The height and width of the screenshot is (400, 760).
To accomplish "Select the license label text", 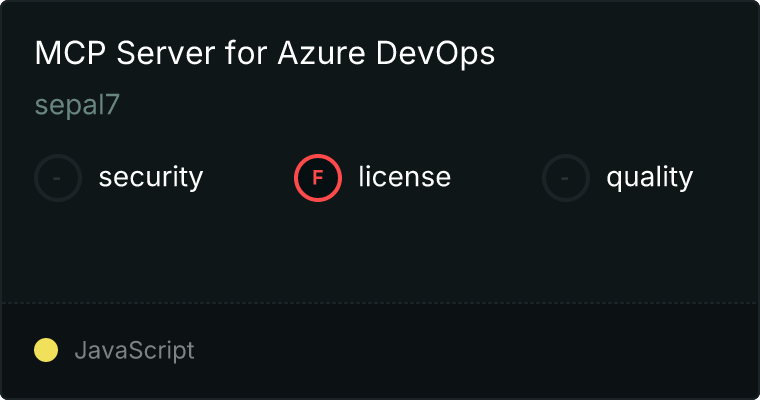I will pos(405,178).
